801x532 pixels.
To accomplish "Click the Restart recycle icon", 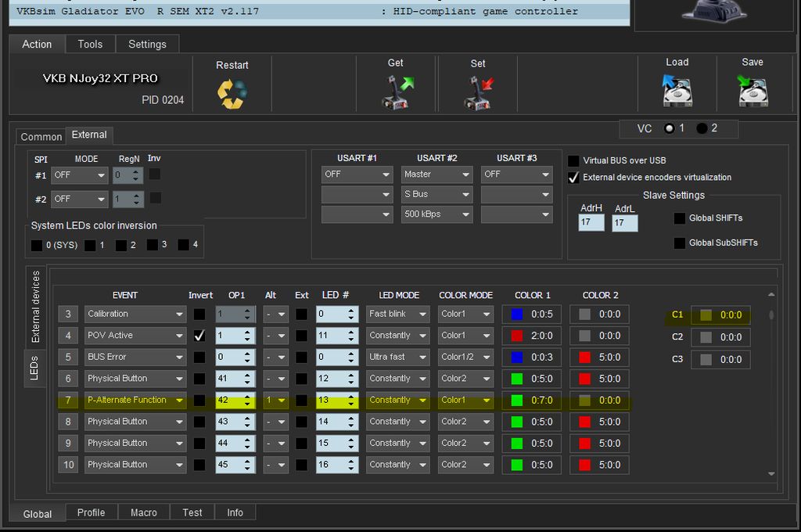I will click(x=232, y=94).
